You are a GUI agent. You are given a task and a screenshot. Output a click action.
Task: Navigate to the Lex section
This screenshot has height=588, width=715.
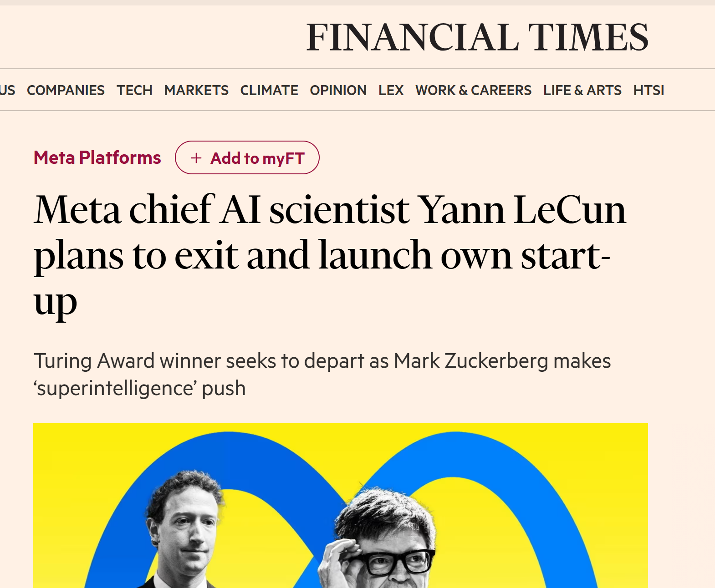[391, 91]
